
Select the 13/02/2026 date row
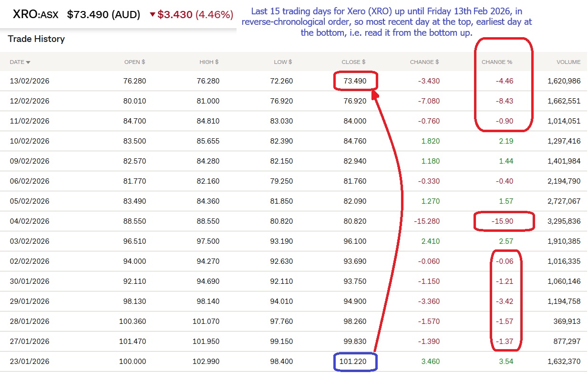coord(30,81)
